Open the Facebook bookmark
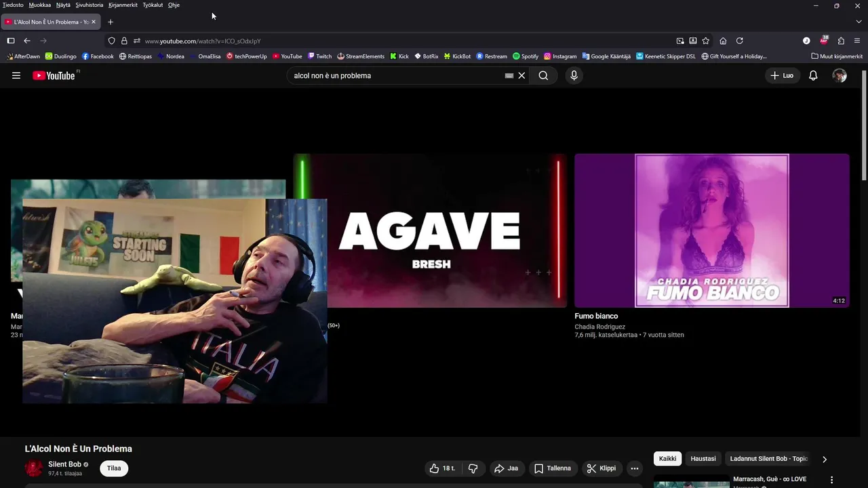Image resolution: width=868 pixels, height=488 pixels. pyautogui.click(x=98, y=56)
